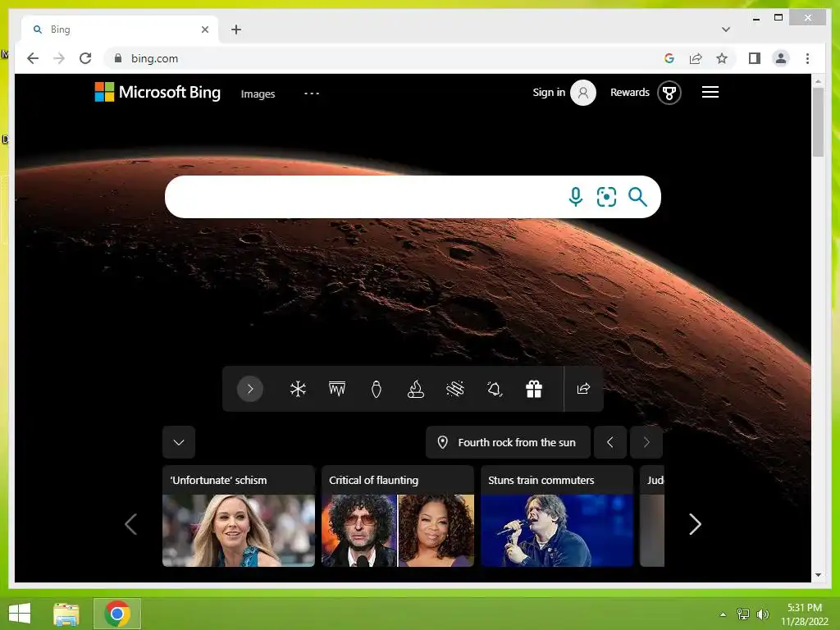
Task: Open the three-dots more menu beside Images
Action: click(311, 94)
